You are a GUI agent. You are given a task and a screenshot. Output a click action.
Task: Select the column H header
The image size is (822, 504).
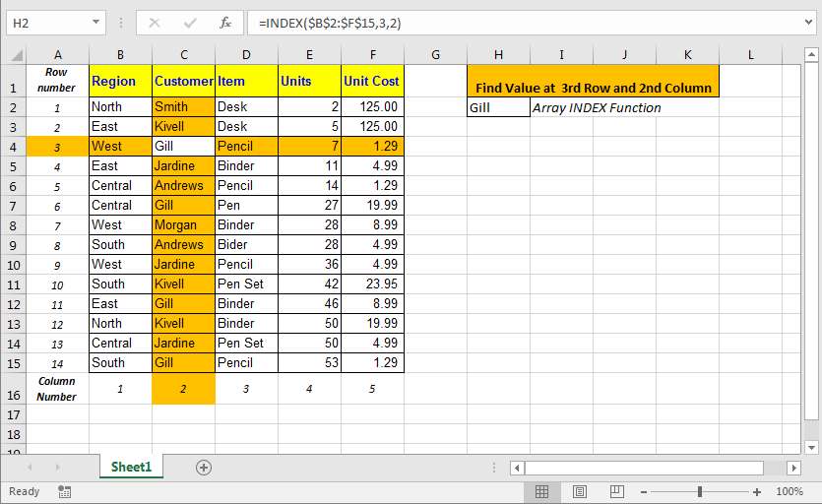[498, 55]
